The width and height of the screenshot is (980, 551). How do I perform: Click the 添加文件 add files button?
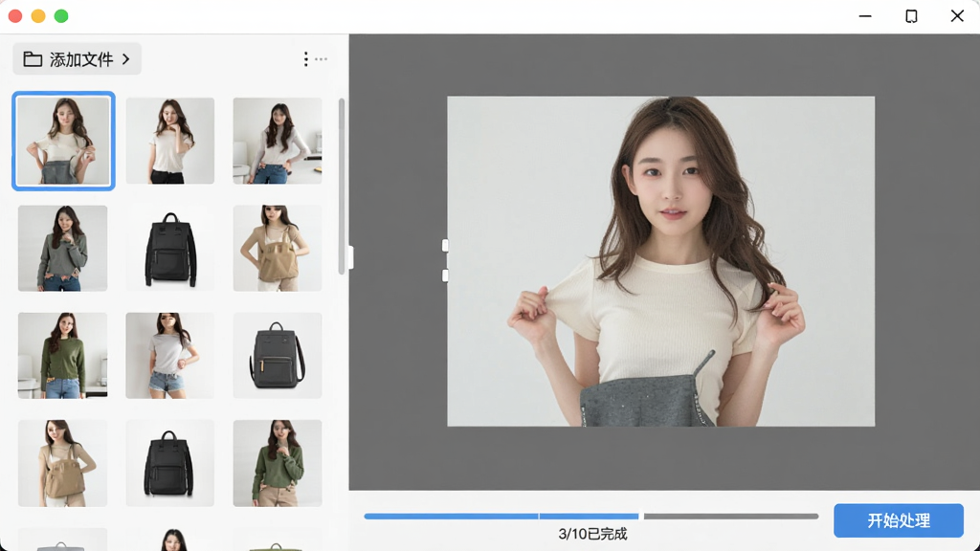tap(77, 59)
